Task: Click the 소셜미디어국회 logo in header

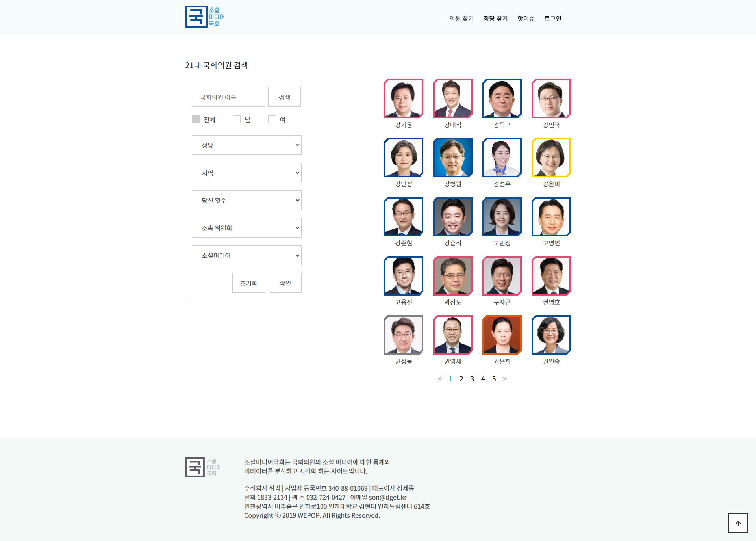Action: pyautogui.click(x=204, y=17)
